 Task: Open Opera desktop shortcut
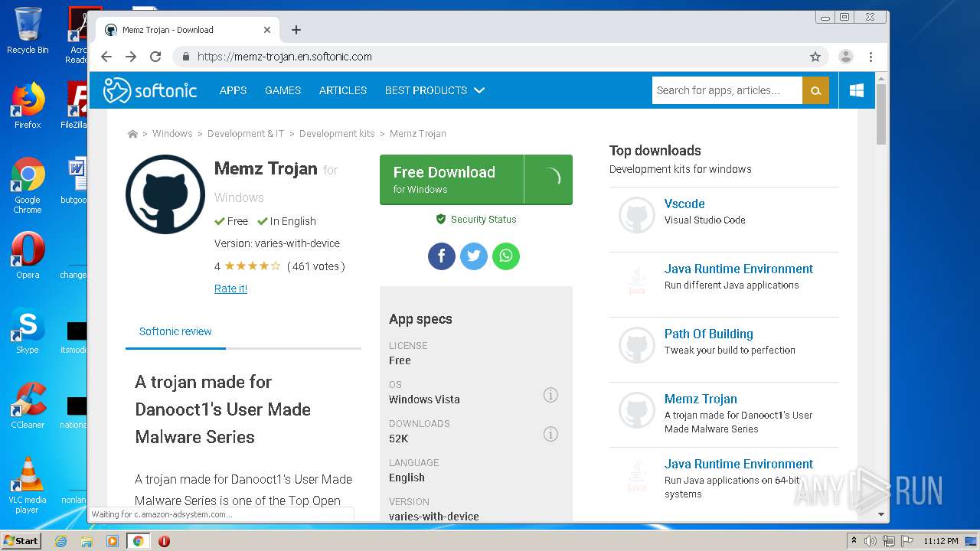(28, 256)
